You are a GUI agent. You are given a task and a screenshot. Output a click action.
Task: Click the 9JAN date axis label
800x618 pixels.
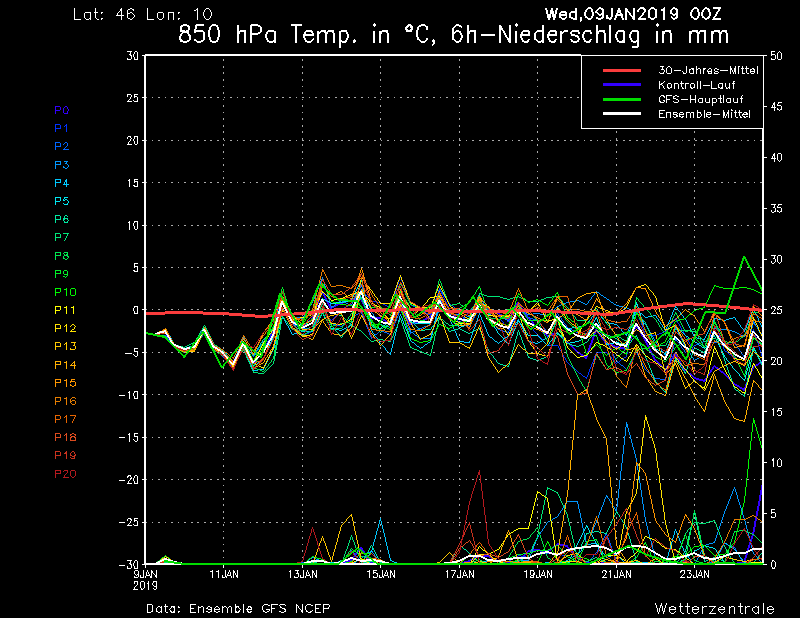145,575
